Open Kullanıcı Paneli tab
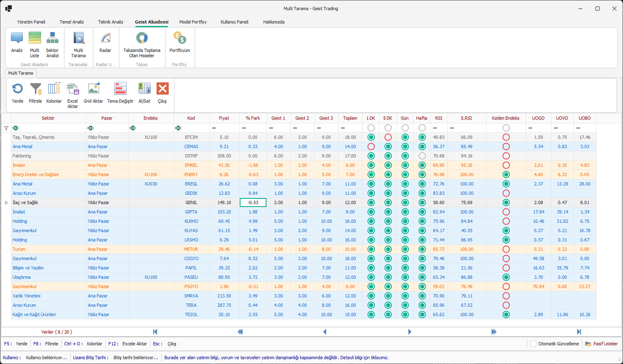The image size is (623, 364). (235, 22)
